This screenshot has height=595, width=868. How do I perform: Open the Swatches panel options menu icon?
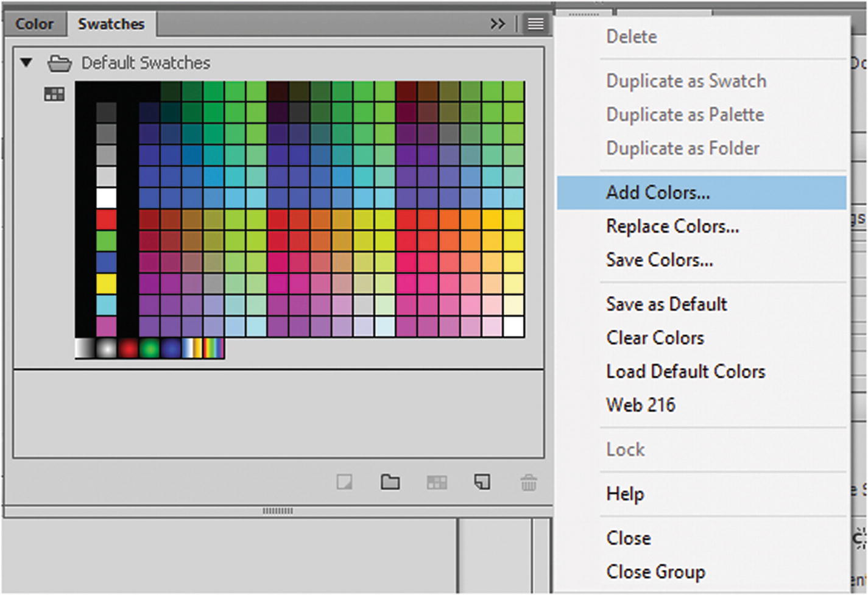click(x=535, y=24)
